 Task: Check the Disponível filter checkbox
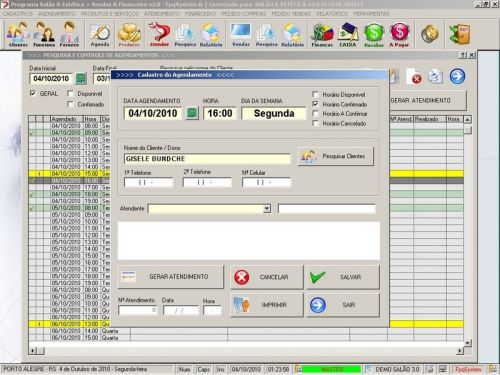point(70,93)
